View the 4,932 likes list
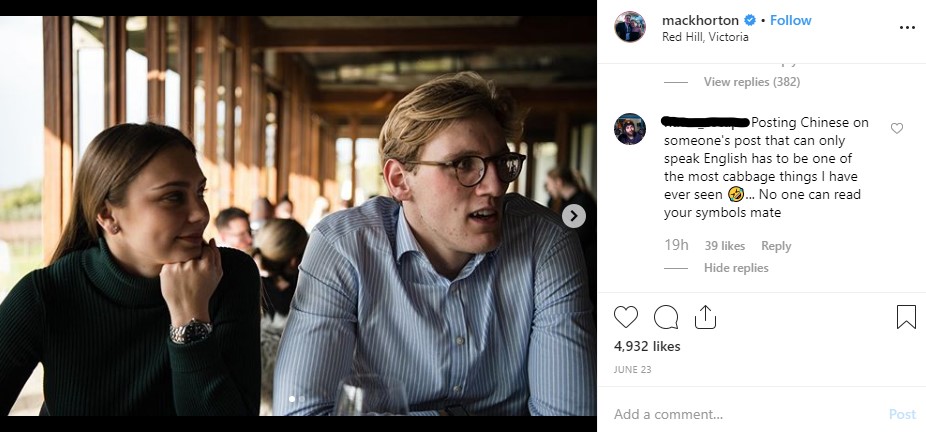926x432 pixels. (647, 346)
